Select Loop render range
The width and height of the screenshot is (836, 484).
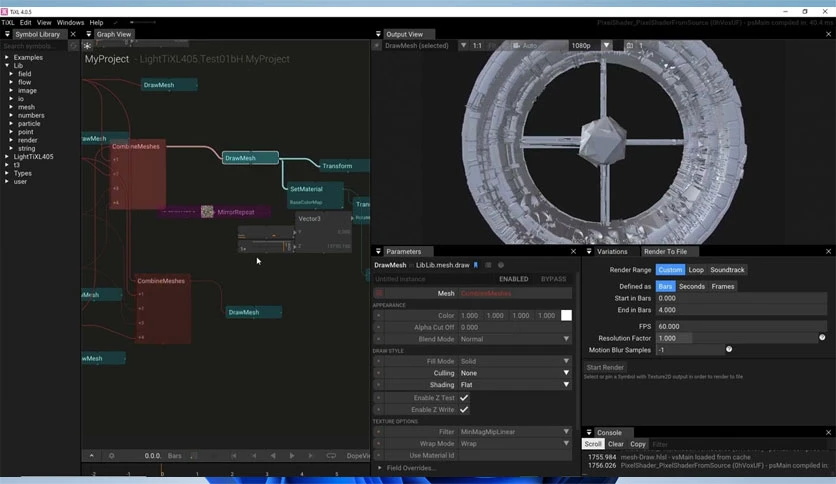(x=696, y=270)
